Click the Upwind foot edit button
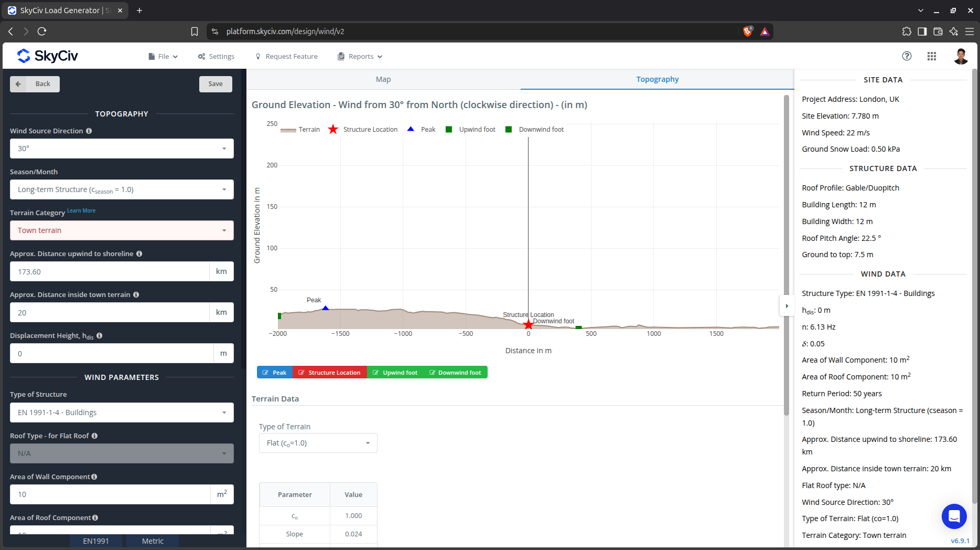Viewport: 980px width, 550px height. coord(395,372)
